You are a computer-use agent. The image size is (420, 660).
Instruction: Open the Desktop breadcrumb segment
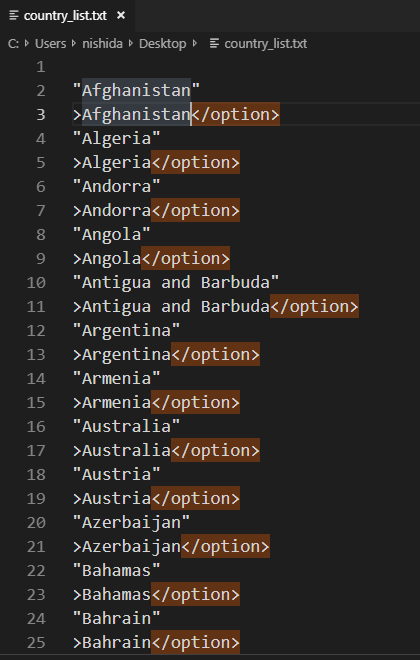tap(162, 43)
